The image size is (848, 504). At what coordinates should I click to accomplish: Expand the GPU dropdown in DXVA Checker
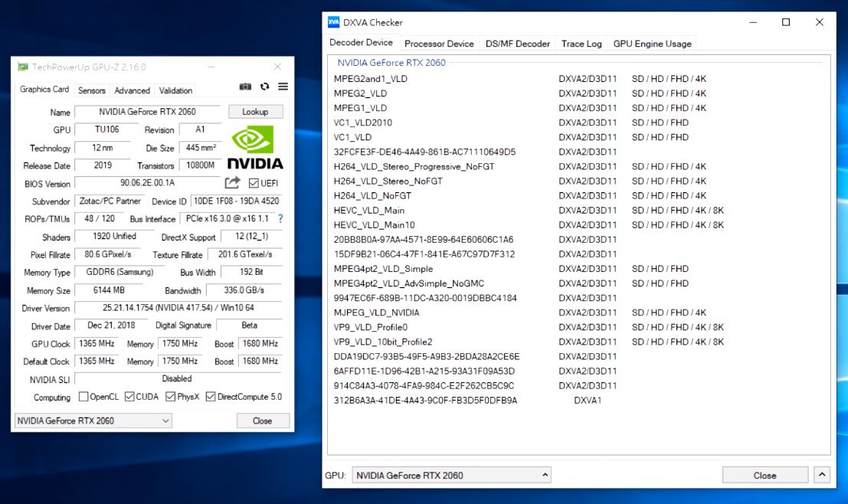coord(451,475)
